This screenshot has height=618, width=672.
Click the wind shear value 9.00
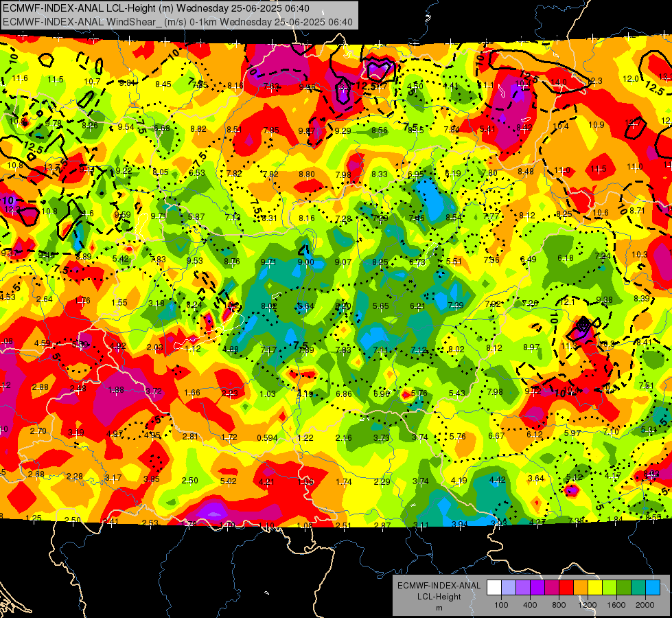306,262
